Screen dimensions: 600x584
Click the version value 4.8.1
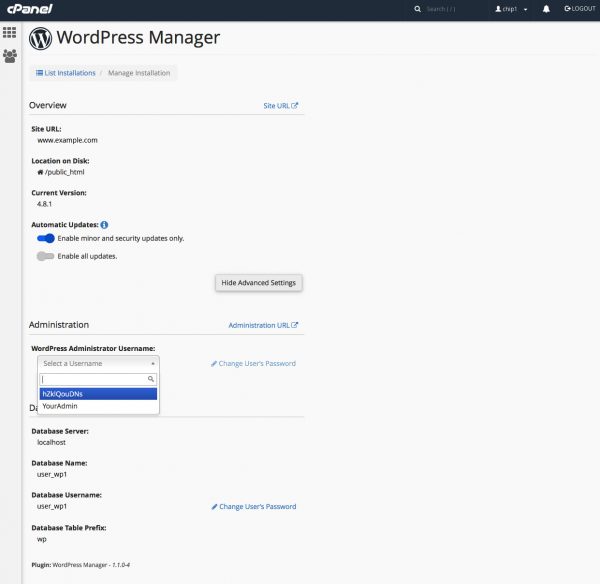pyautogui.click(x=44, y=204)
